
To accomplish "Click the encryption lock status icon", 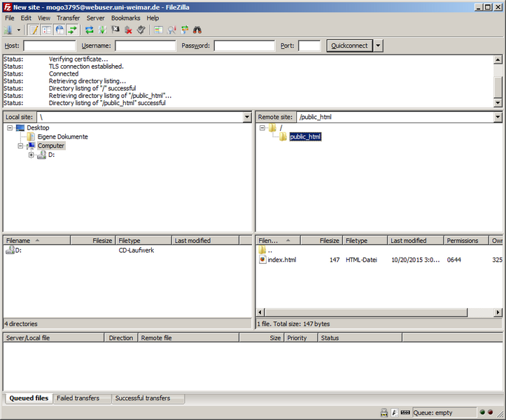I will [384, 412].
